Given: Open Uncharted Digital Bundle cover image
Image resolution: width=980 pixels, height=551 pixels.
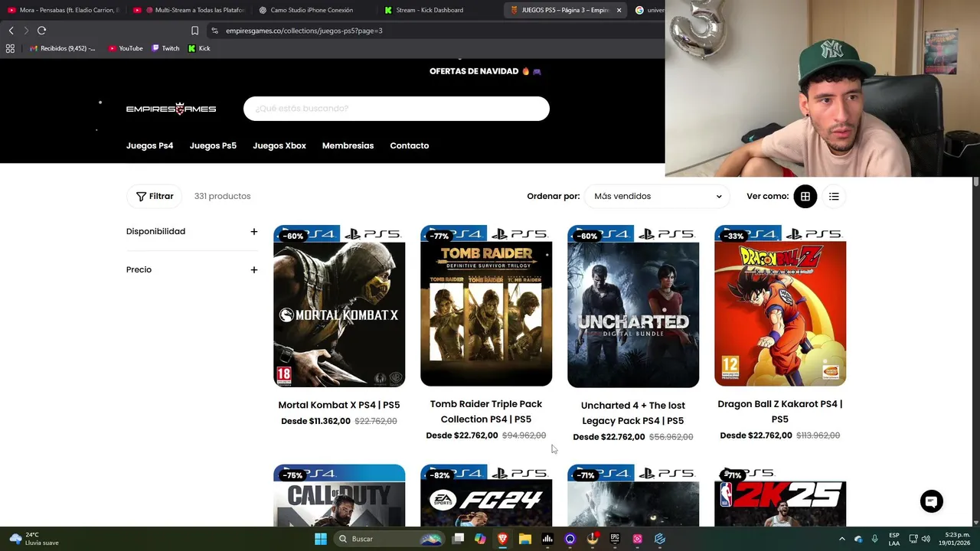Looking at the screenshot, I should (633, 305).
